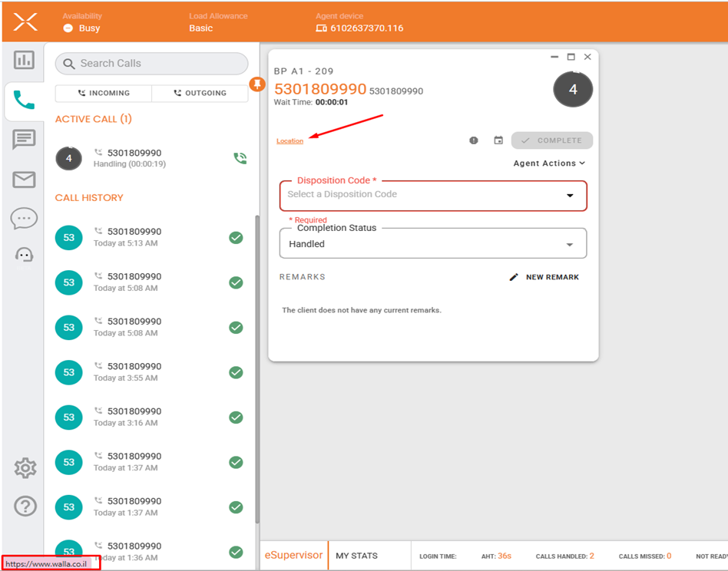Open the dashboard chart icon in sidebar
The image size is (728, 571).
(24, 60)
